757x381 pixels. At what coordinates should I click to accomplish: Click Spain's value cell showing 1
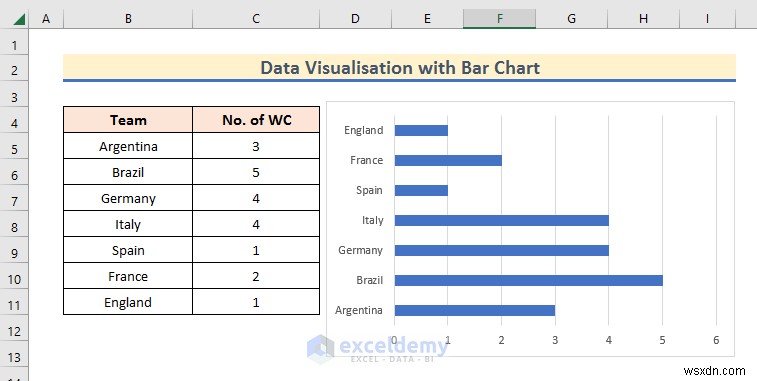tap(256, 250)
